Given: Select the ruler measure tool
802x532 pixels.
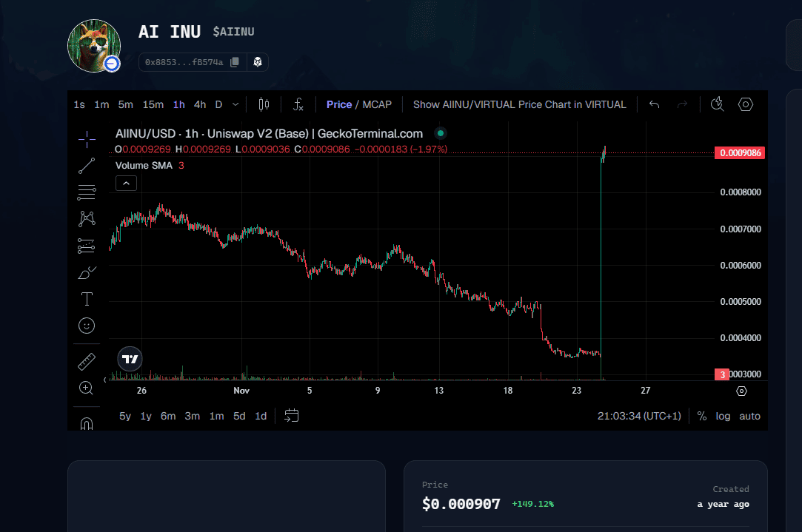Looking at the screenshot, I should coord(87,362).
